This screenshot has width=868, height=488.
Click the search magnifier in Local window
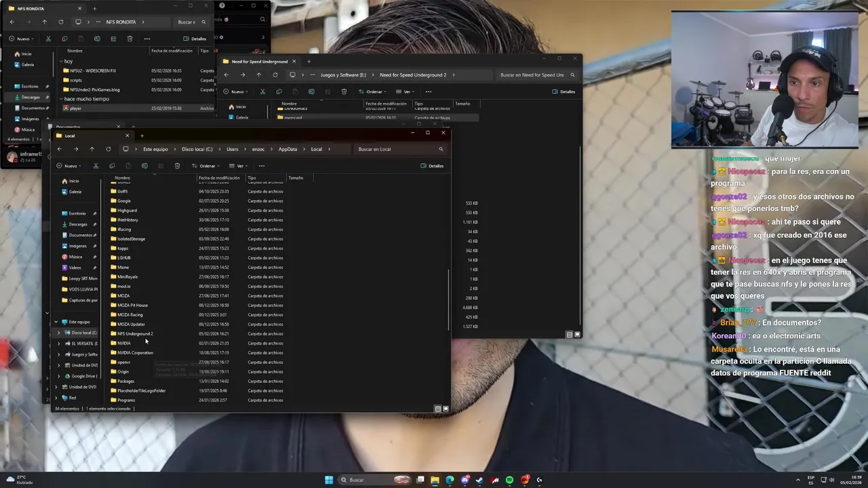click(x=441, y=149)
